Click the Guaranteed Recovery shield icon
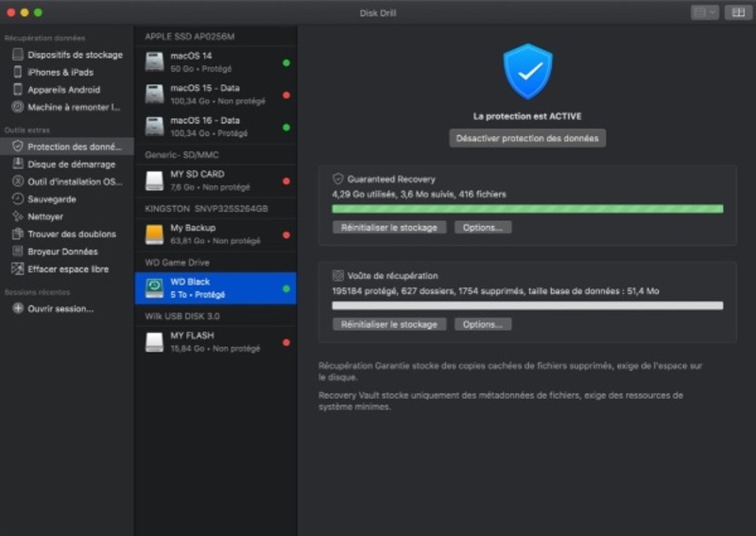756x536 pixels. 338,179
